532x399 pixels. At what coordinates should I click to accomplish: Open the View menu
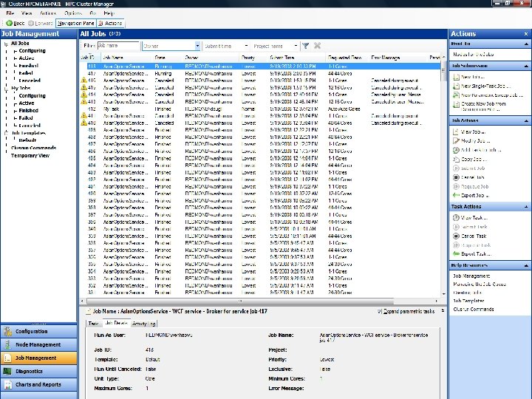(27, 13)
